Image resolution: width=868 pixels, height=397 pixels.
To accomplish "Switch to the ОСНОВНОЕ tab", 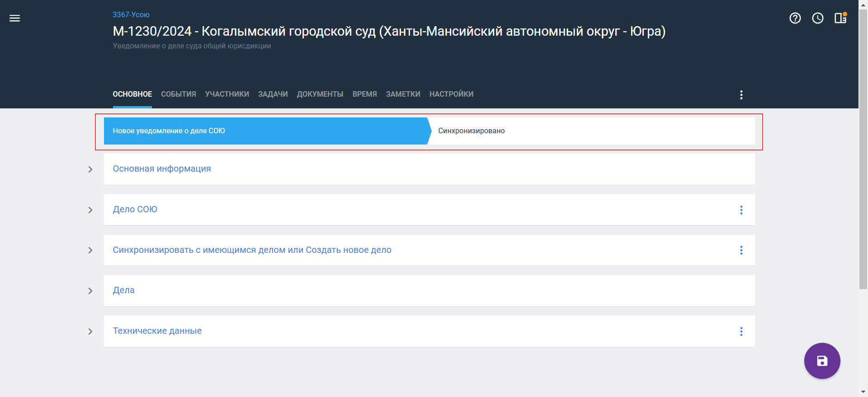I will [x=132, y=94].
